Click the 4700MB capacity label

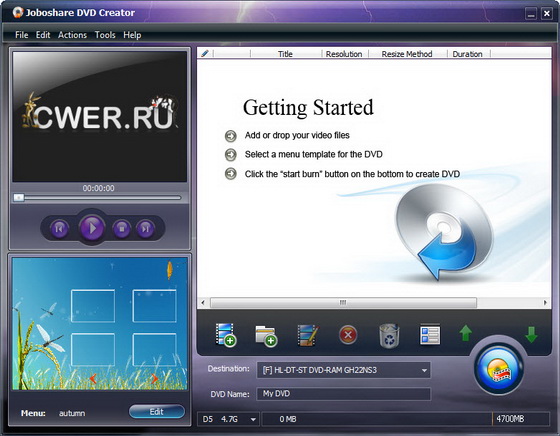click(x=510, y=419)
